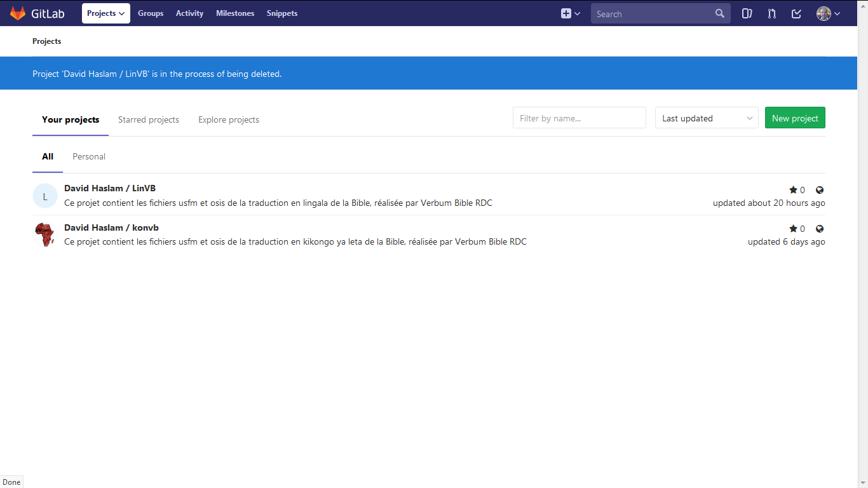Click the public globe icon for LinVB
This screenshot has height=488, width=868.
[820, 190]
